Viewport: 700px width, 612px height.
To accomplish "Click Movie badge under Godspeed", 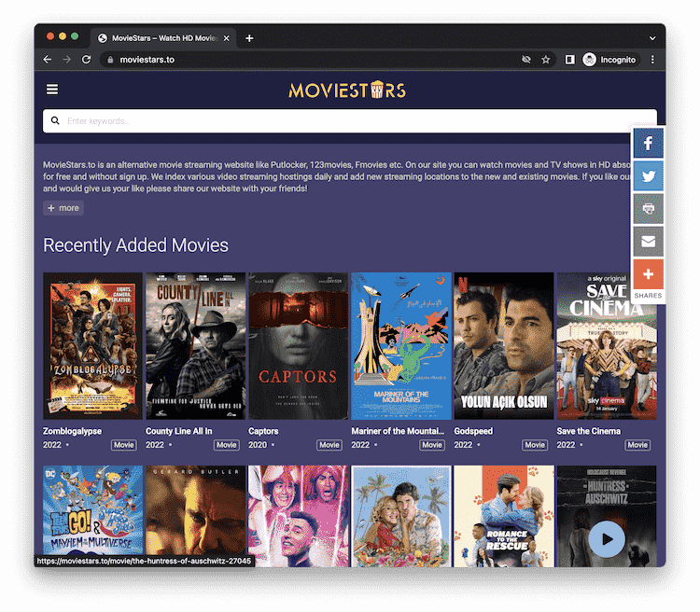I will pos(535,445).
